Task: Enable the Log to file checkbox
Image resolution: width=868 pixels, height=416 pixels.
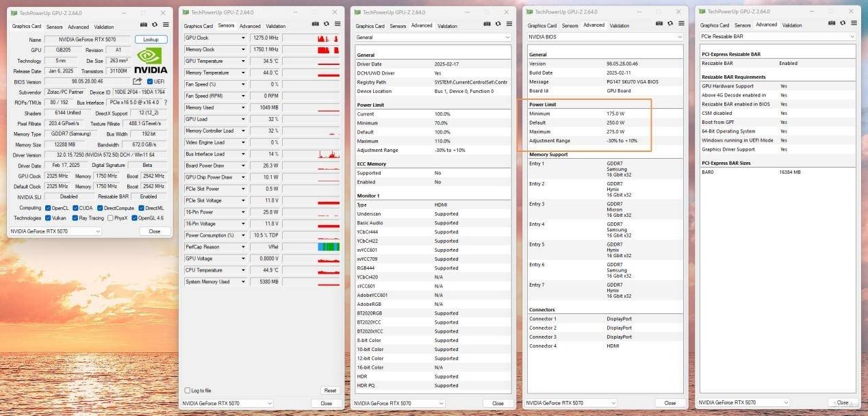Action: [x=188, y=391]
